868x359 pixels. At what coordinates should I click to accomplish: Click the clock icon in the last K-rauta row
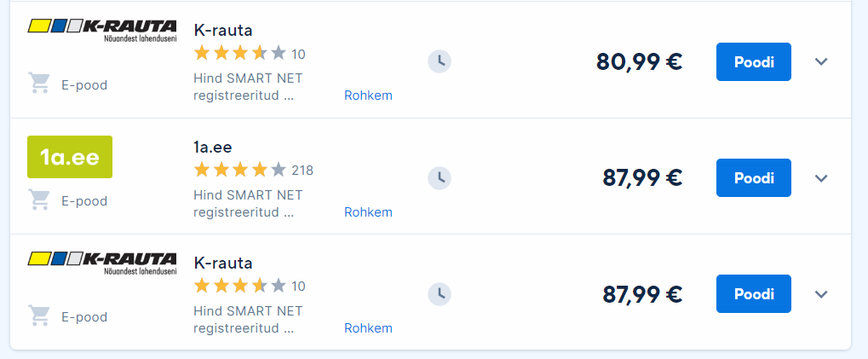click(440, 293)
